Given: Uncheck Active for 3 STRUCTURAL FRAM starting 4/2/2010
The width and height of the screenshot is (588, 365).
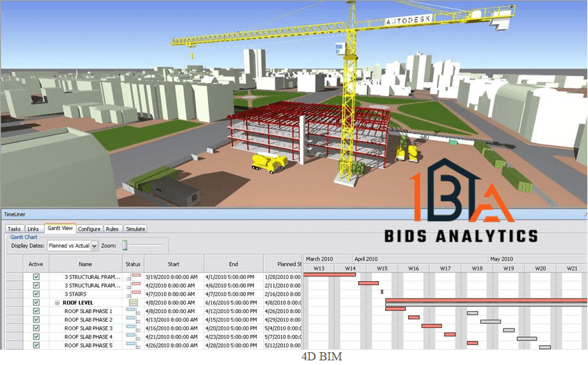Looking at the screenshot, I should [x=37, y=286].
